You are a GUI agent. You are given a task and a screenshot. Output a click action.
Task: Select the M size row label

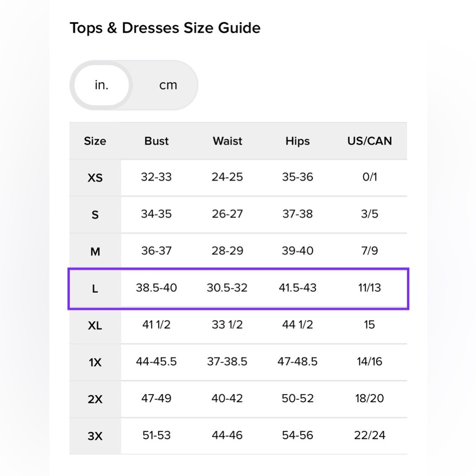click(x=95, y=252)
